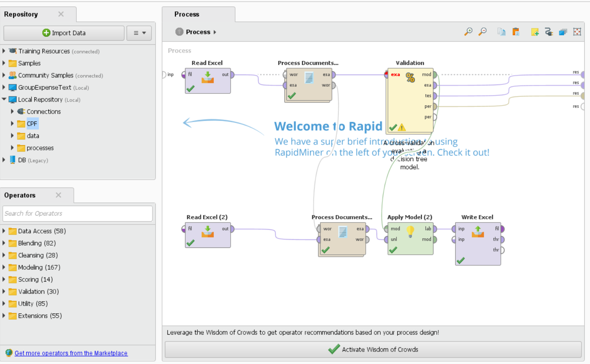Select the Extensions (55) operator group
Viewport: 590px width, 364px height.
(x=40, y=316)
